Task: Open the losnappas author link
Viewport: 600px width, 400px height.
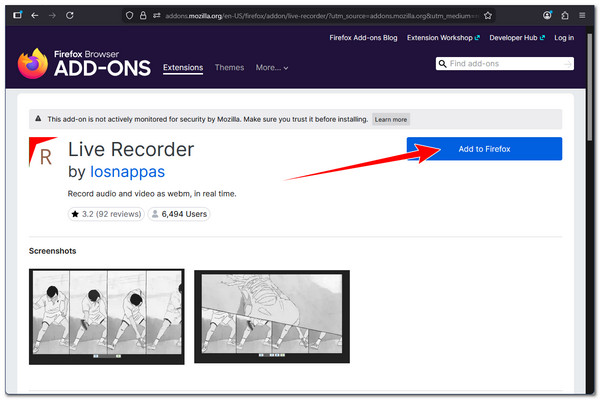Action: click(127, 172)
